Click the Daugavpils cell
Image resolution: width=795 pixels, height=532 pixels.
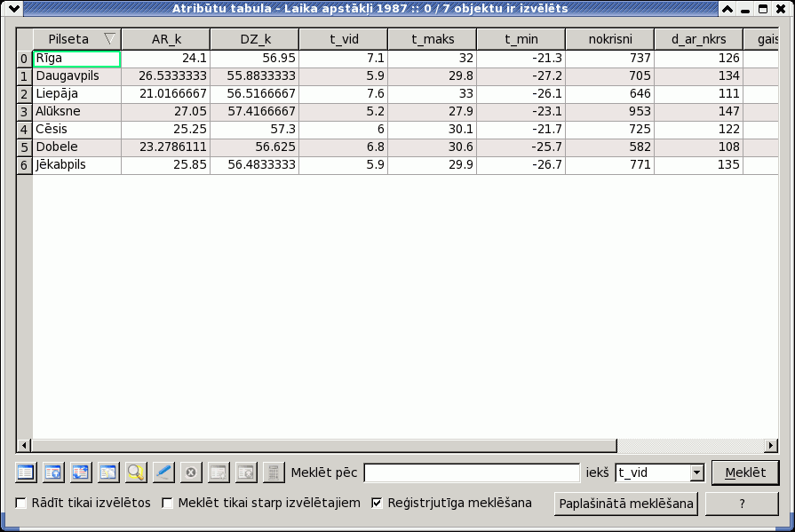pyautogui.click(x=77, y=76)
